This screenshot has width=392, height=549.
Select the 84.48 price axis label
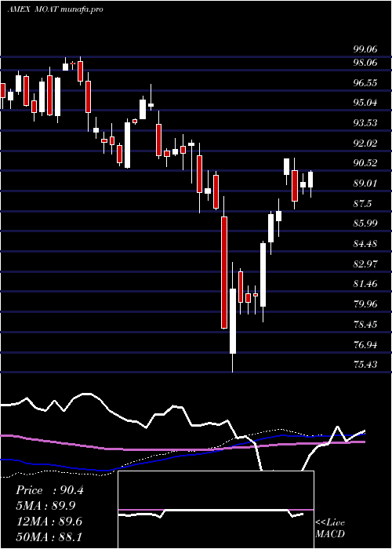point(365,244)
